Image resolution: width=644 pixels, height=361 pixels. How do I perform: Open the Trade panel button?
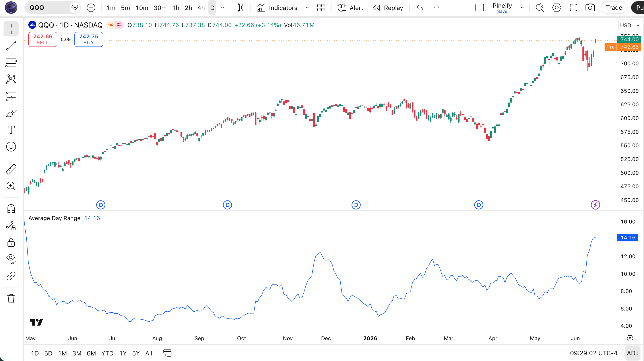point(614,8)
